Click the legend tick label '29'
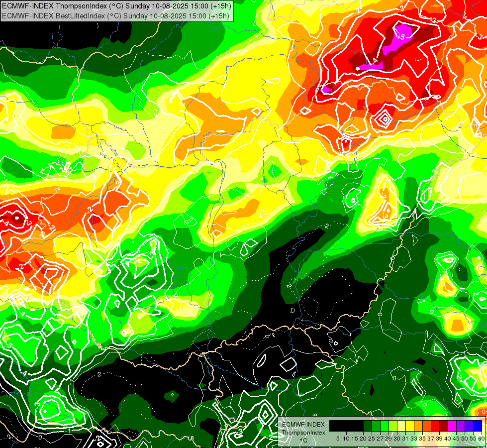This screenshot has height=448, width=487. [x=389, y=439]
